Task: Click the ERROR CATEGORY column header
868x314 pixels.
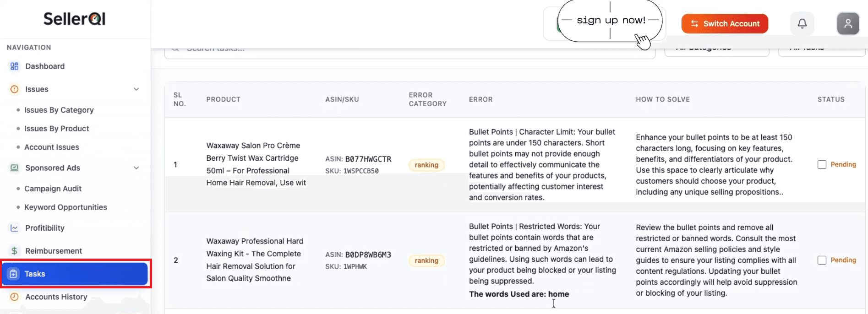Action: click(427, 99)
